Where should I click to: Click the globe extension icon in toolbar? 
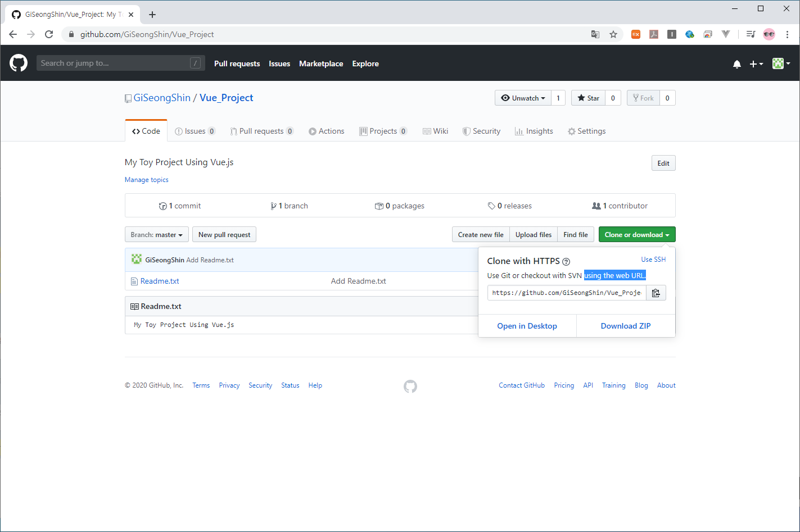690,34
